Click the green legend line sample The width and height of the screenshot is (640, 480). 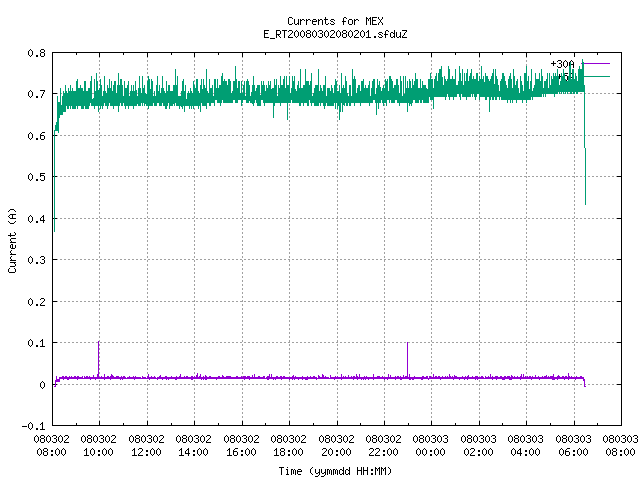pyautogui.click(x=596, y=76)
